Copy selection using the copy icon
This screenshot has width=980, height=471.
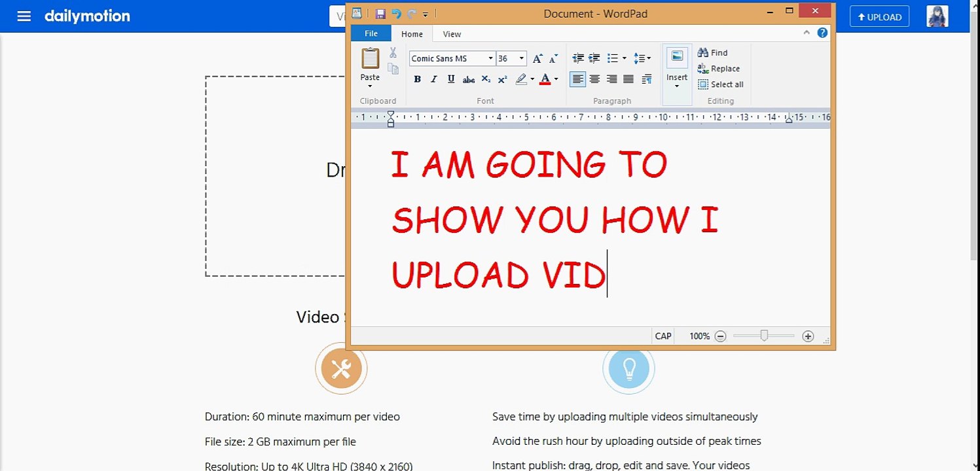pyautogui.click(x=393, y=68)
